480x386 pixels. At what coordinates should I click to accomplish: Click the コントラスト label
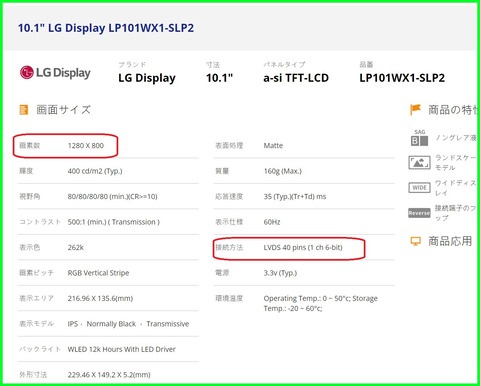pyautogui.click(x=40, y=222)
